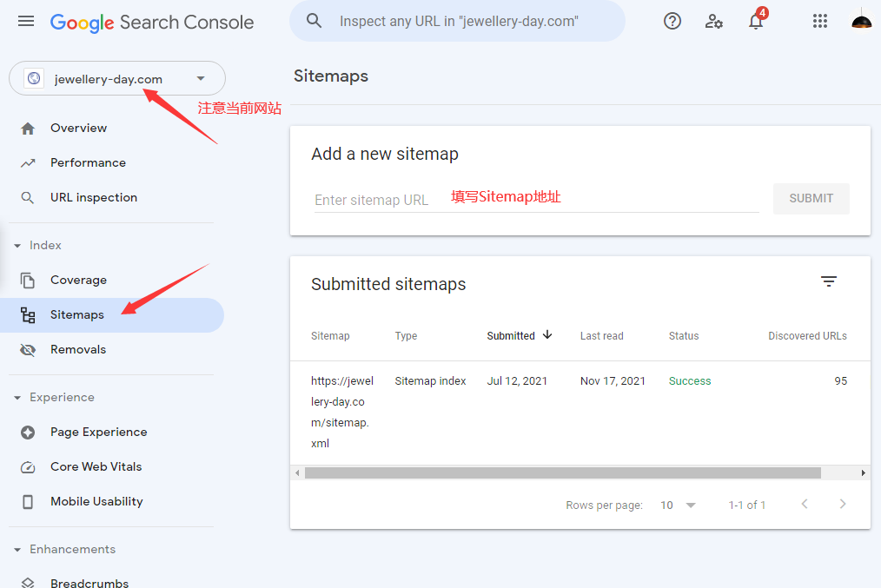Open the hamburger main menu
The height and width of the screenshot is (588, 881).
pos(26,22)
